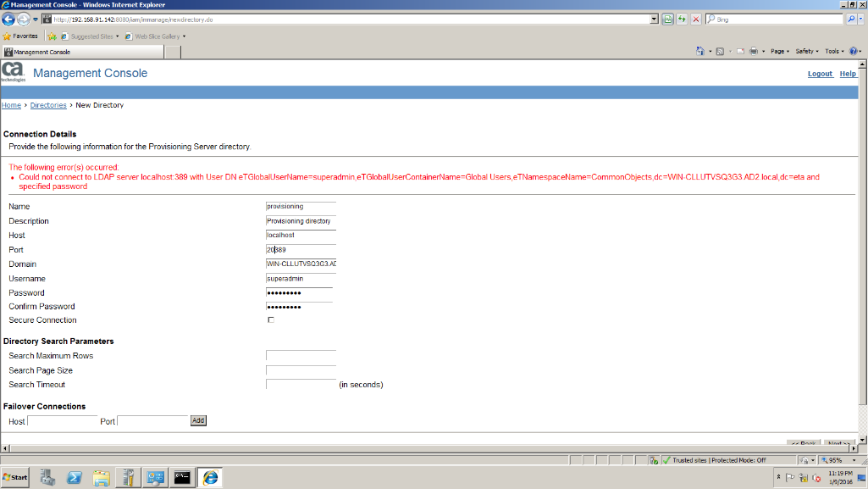Image resolution: width=868 pixels, height=489 pixels.
Task: Click the red Stop loading icon
Action: [696, 19]
